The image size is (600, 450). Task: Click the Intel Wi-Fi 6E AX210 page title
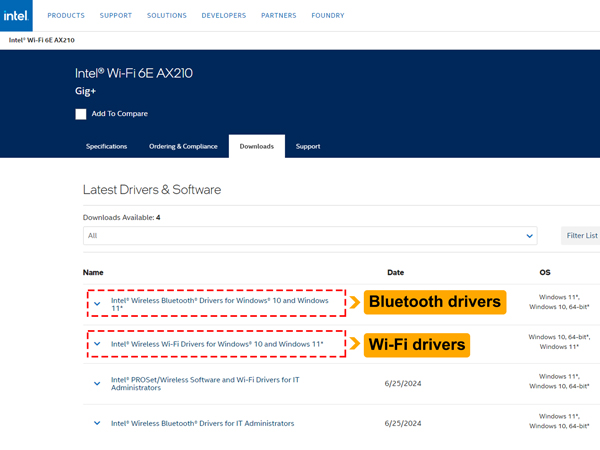134,73
